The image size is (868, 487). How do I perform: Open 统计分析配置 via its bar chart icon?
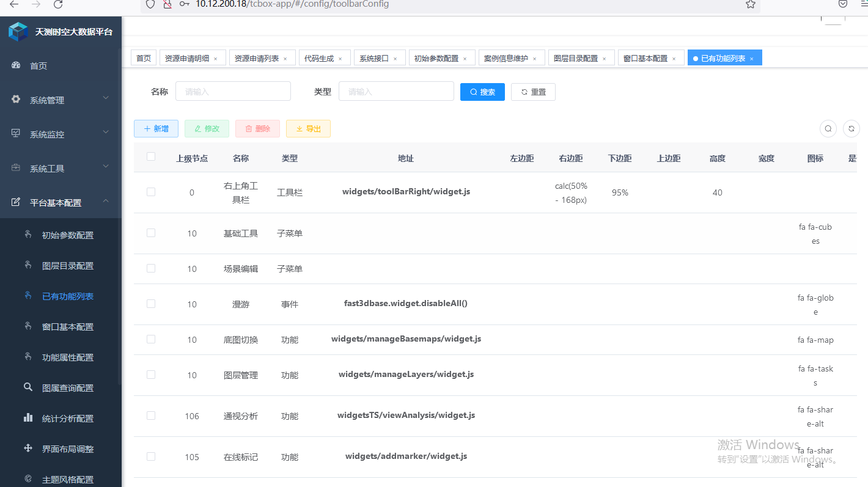click(28, 418)
